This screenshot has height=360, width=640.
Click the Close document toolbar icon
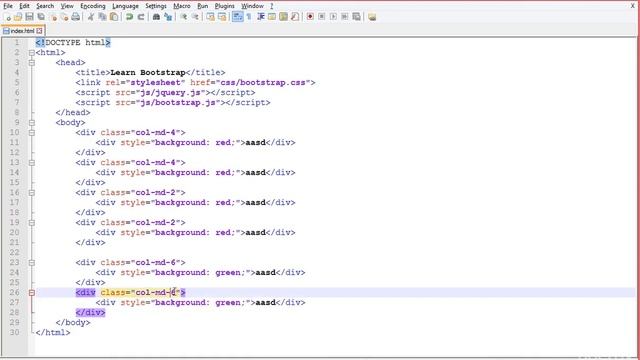(x=53, y=17)
